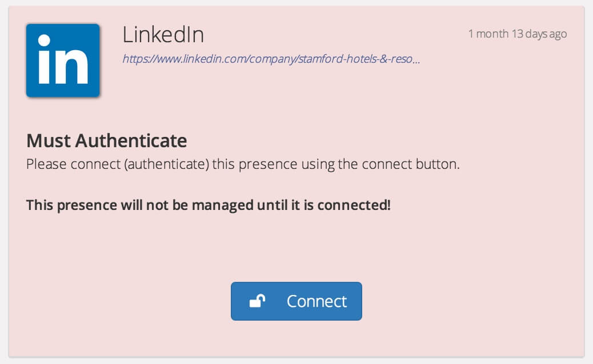Hit the blue Connect button
This screenshot has height=364, width=593.
pos(296,301)
